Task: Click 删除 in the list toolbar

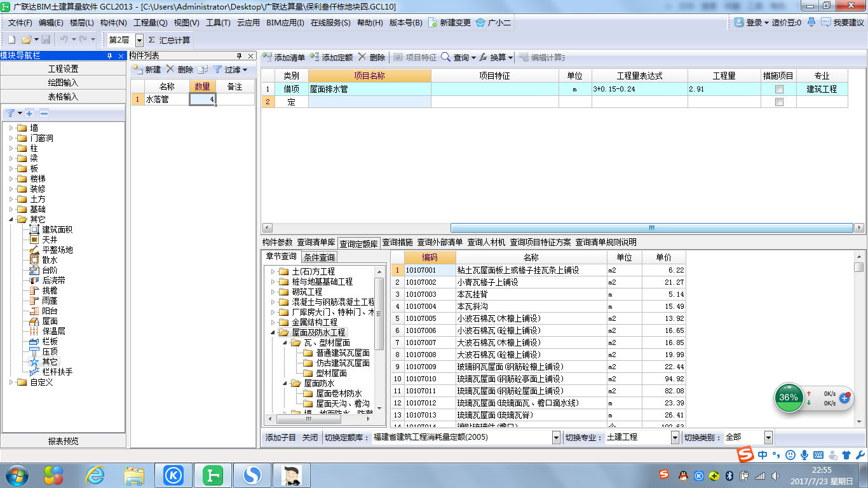Action: (x=372, y=57)
